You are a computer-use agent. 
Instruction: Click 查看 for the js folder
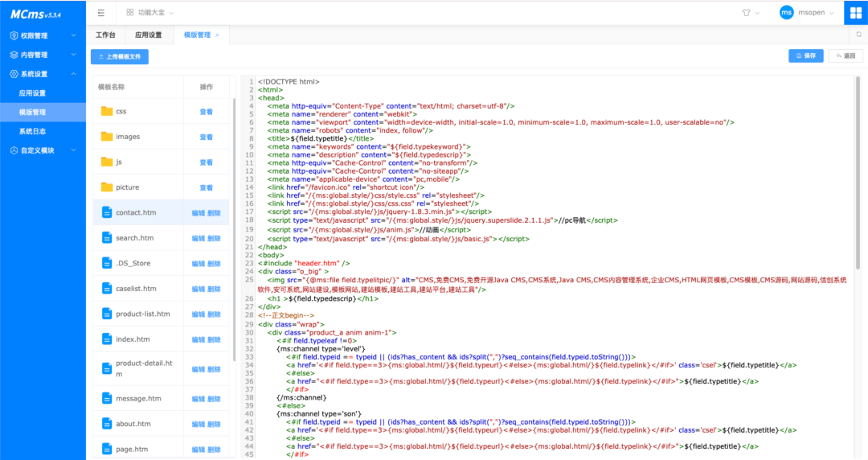[206, 162]
